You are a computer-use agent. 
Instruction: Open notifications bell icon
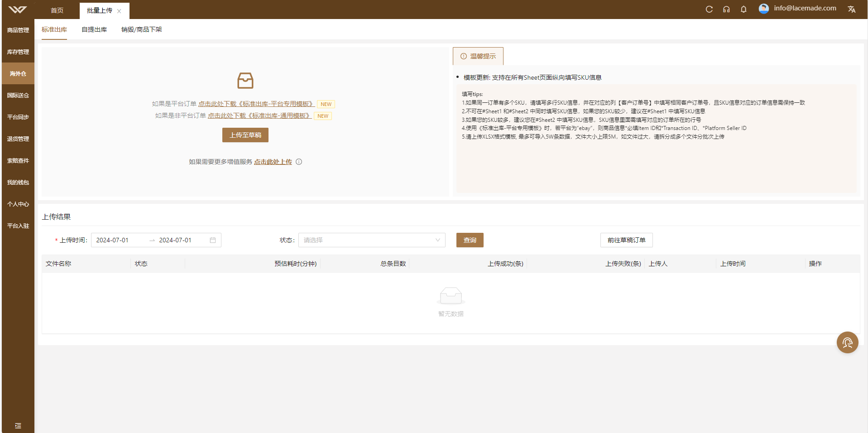pyautogui.click(x=743, y=9)
